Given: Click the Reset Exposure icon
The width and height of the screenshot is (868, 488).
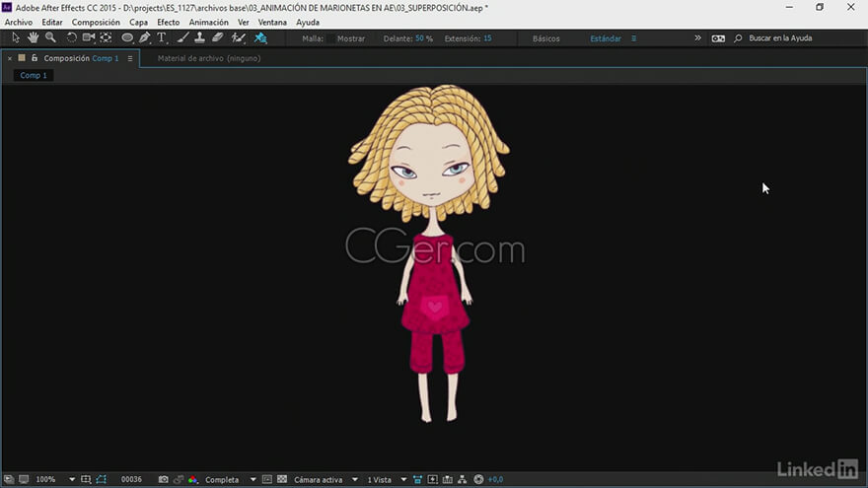Looking at the screenshot, I should pyautogui.click(x=478, y=479).
